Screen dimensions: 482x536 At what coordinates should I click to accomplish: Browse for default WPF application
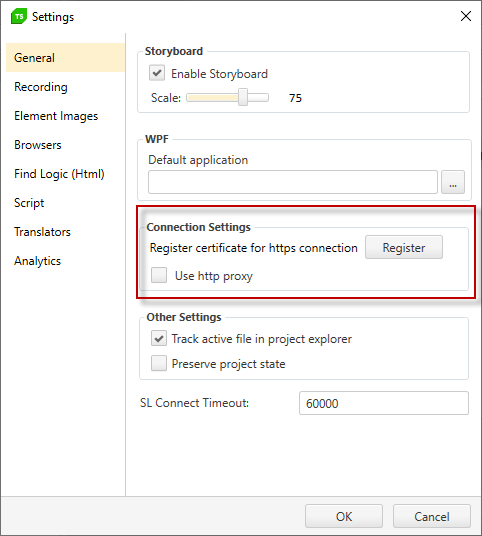pyautogui.click(x=453, y=182)
